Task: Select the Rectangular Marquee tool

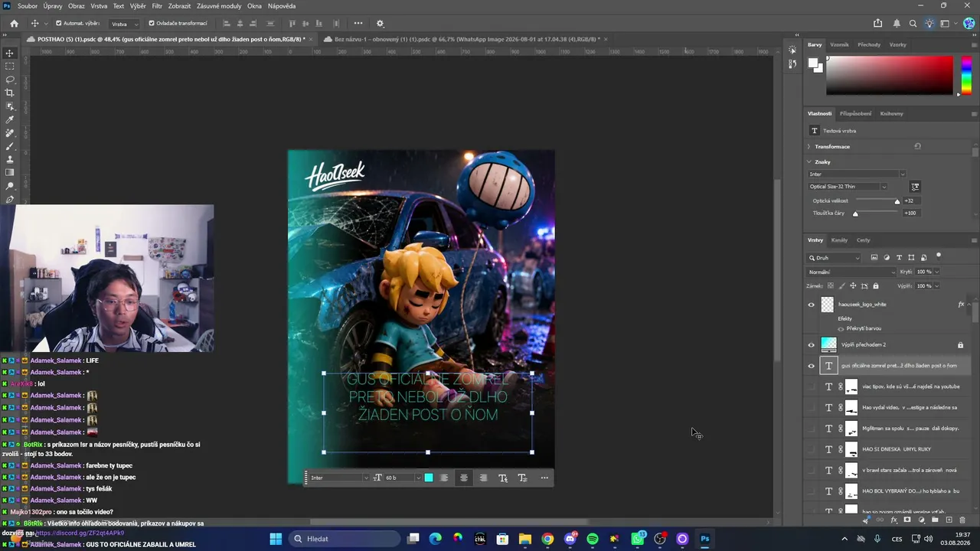Action: pos(10,67)
